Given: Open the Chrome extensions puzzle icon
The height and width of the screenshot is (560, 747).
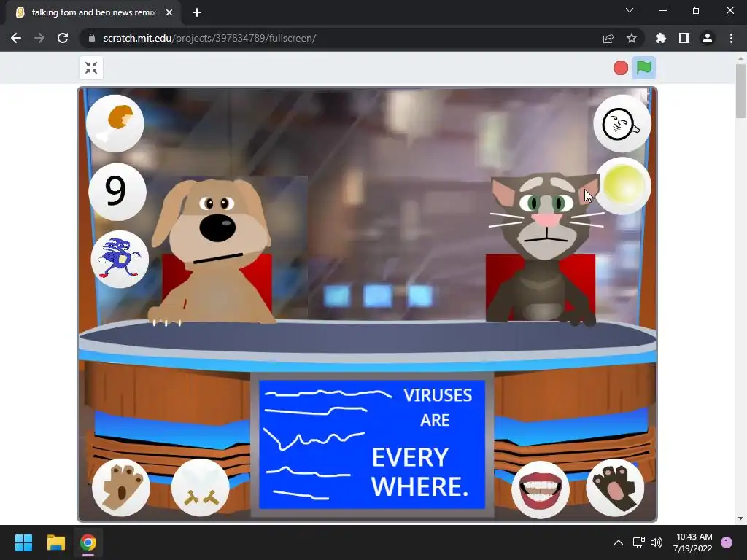Looking at the screenshot, I should point(660,38).
